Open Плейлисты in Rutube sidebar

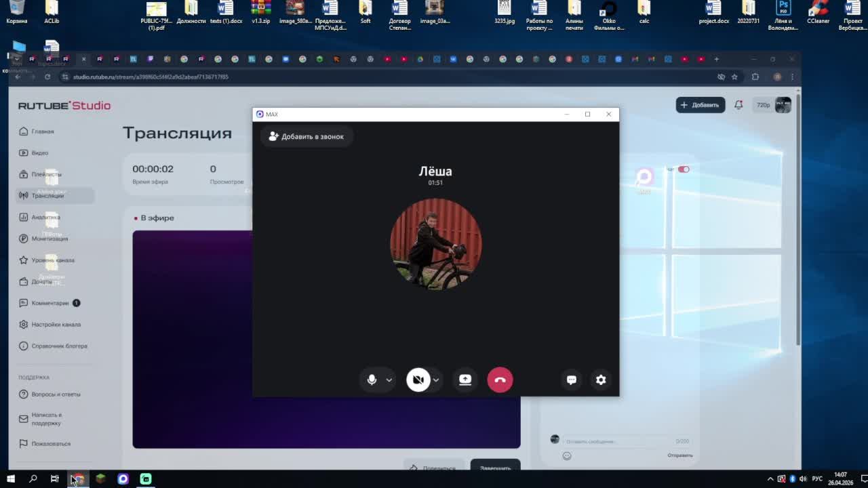[45, 174]
